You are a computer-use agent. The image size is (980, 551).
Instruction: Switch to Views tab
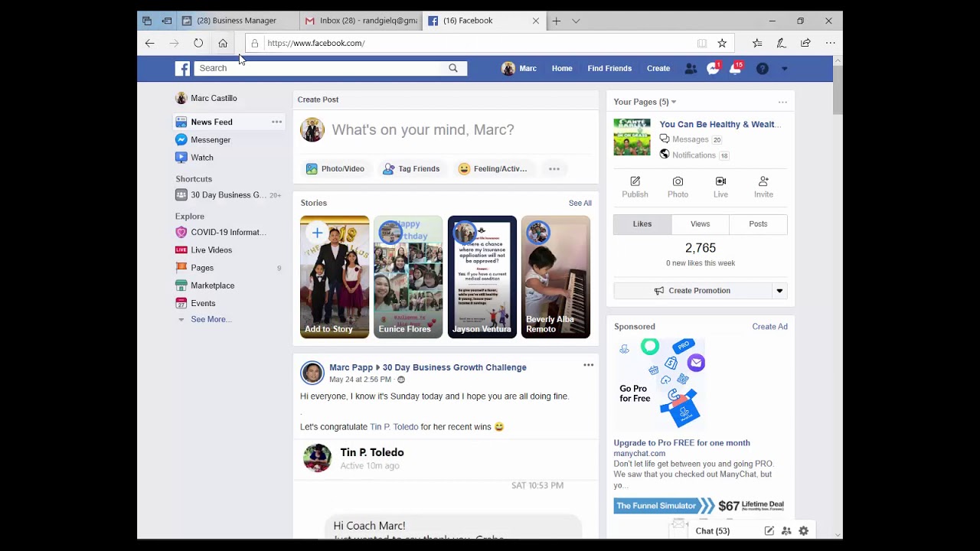point(701,224)
